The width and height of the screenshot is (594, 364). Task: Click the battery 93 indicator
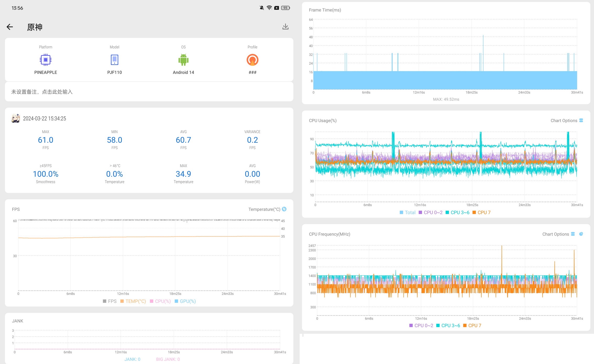(285, 8)
